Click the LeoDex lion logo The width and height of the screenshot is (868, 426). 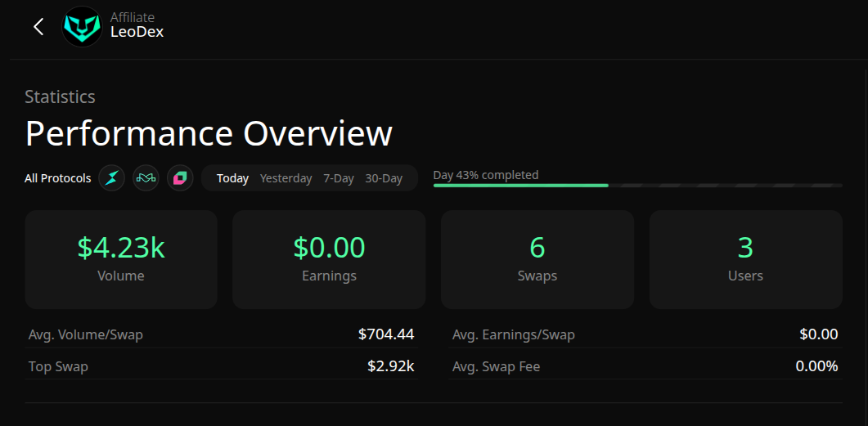pos(83,27)
